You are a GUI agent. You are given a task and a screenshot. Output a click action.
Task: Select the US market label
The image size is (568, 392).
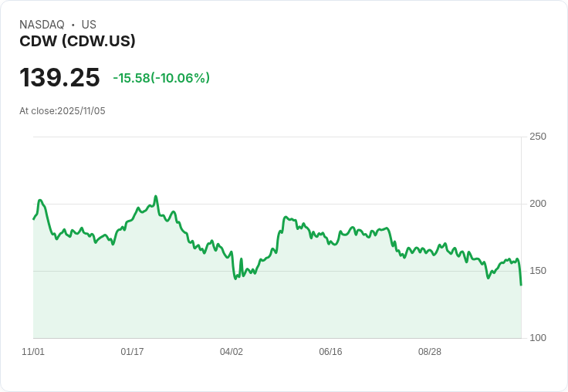pyautogui.click(x=89, y=25)
